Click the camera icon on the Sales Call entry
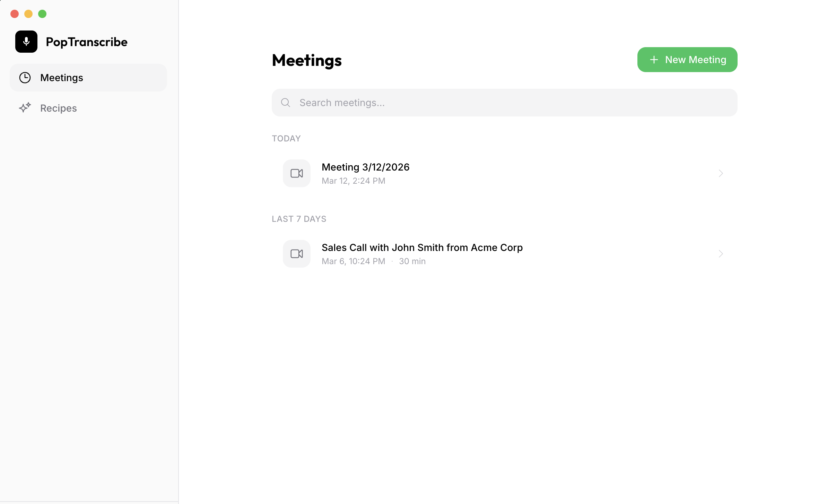 [296, 253]
